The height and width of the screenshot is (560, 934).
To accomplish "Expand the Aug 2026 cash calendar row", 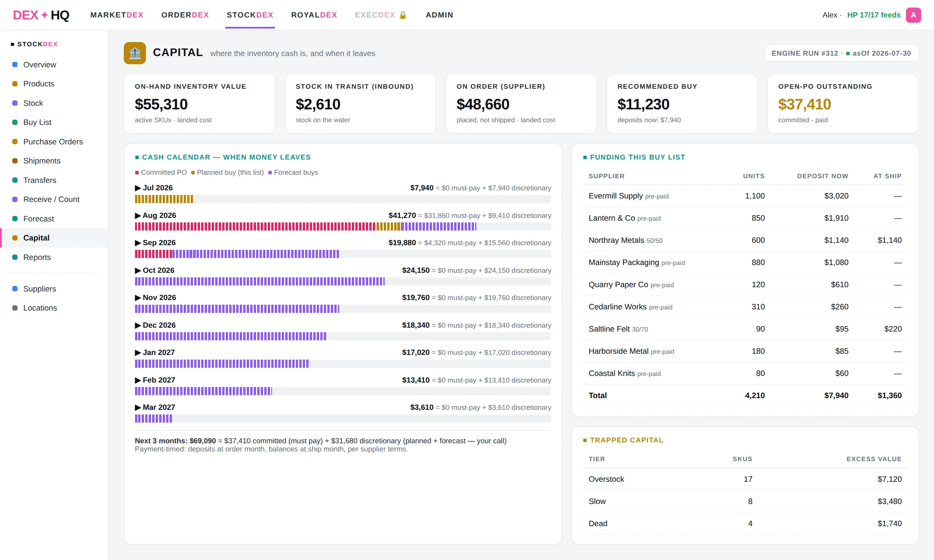I will coord(137,216).
